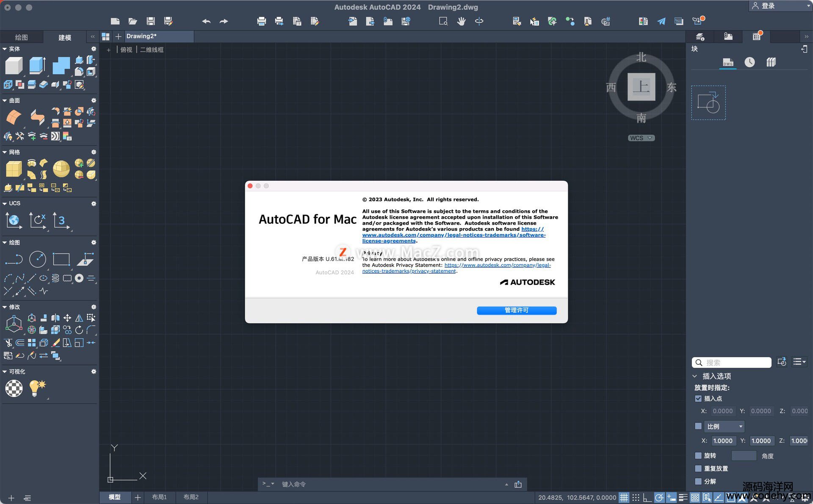Click the Redo arrow
813x504 pixels.
(224, 21)
